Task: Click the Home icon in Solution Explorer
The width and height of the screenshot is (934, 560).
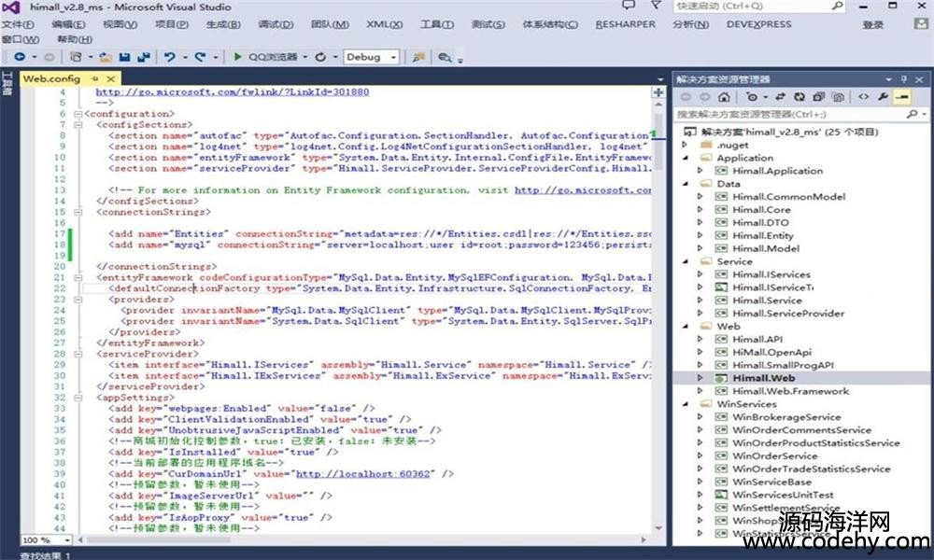Action: [724, 96]
